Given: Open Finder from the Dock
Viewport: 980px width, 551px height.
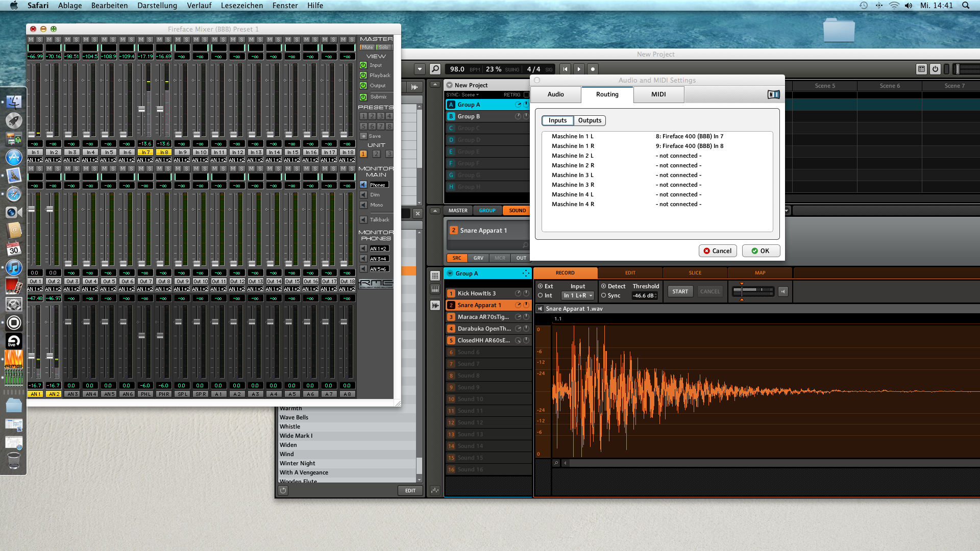Looking at the screenshot, I should click(x=14, y=102).
